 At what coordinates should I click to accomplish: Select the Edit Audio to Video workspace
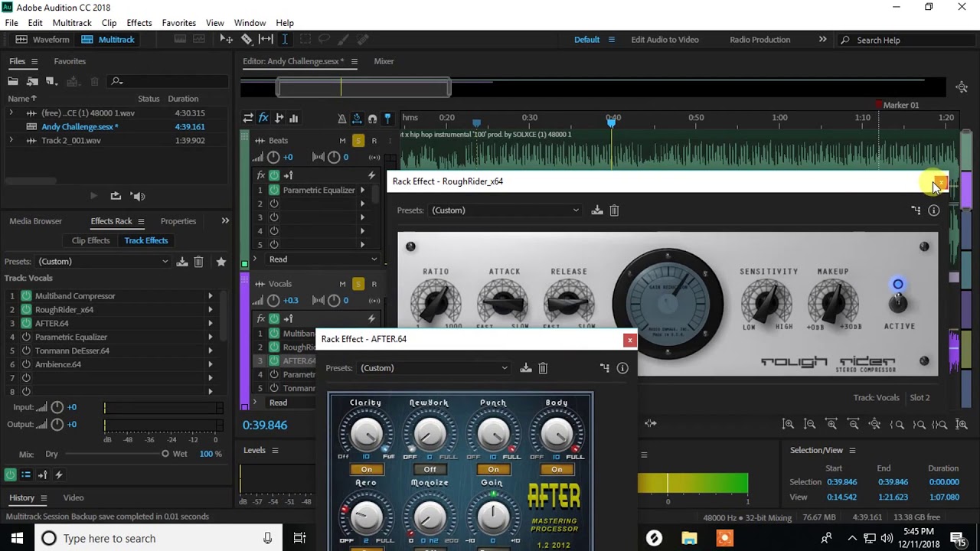665,40
